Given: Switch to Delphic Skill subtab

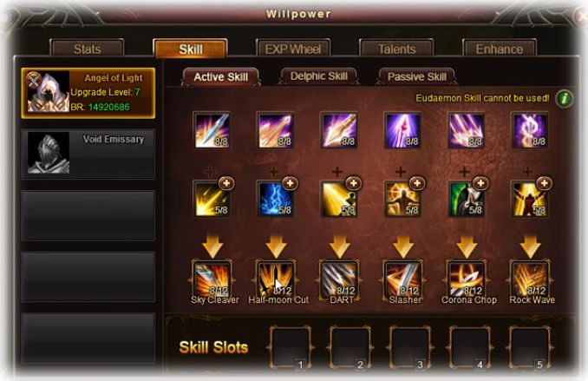Looking at the screenshot, I should 319,76.
